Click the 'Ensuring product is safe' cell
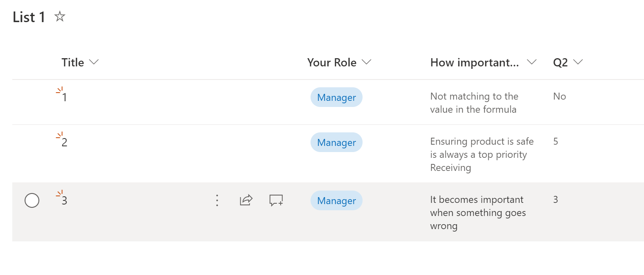Screen dimensions: 644x275 481,155
